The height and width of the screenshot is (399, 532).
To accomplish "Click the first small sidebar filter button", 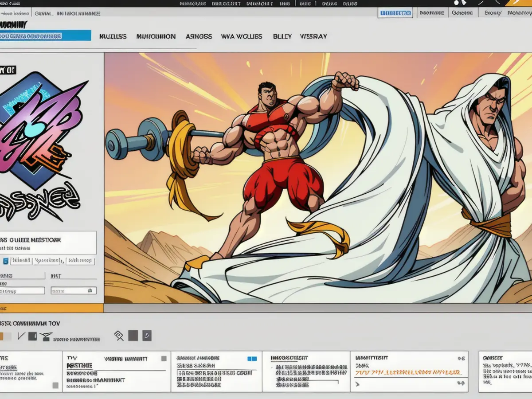I will pyautogui.click(x=22, y=261).
